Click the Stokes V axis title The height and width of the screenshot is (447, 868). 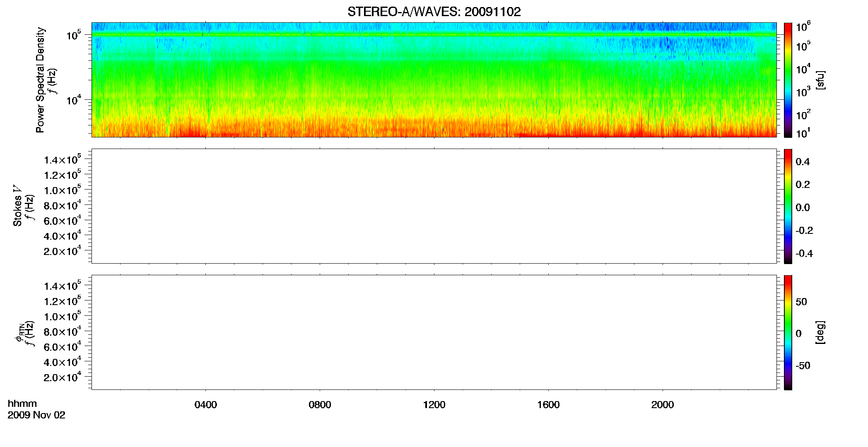click(x=17, y=206)
